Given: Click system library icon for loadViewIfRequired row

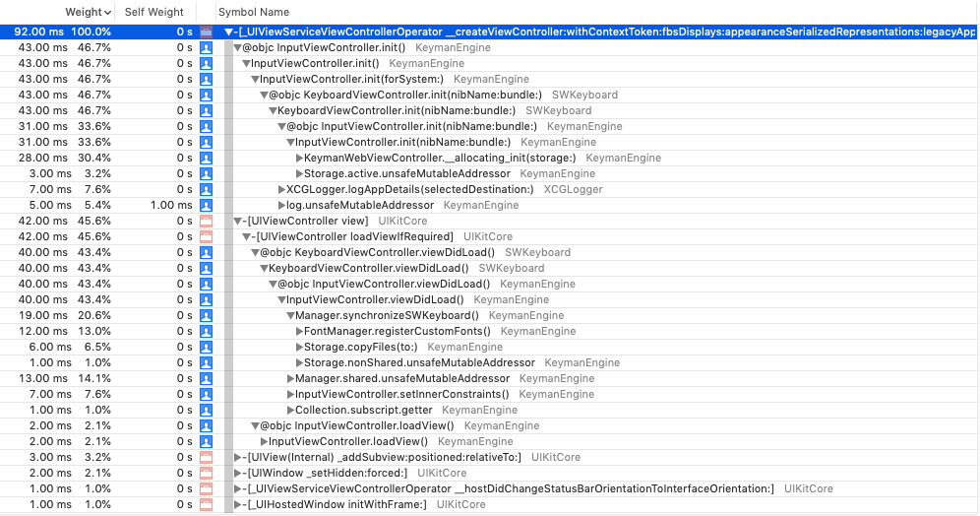Looking at the screenshot, I should coord(206,237).
